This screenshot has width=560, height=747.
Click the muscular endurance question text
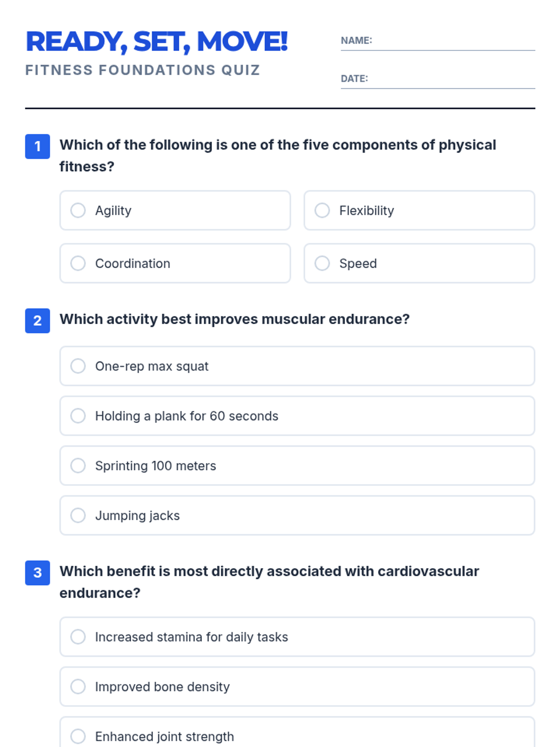click(x=234, y=319)
